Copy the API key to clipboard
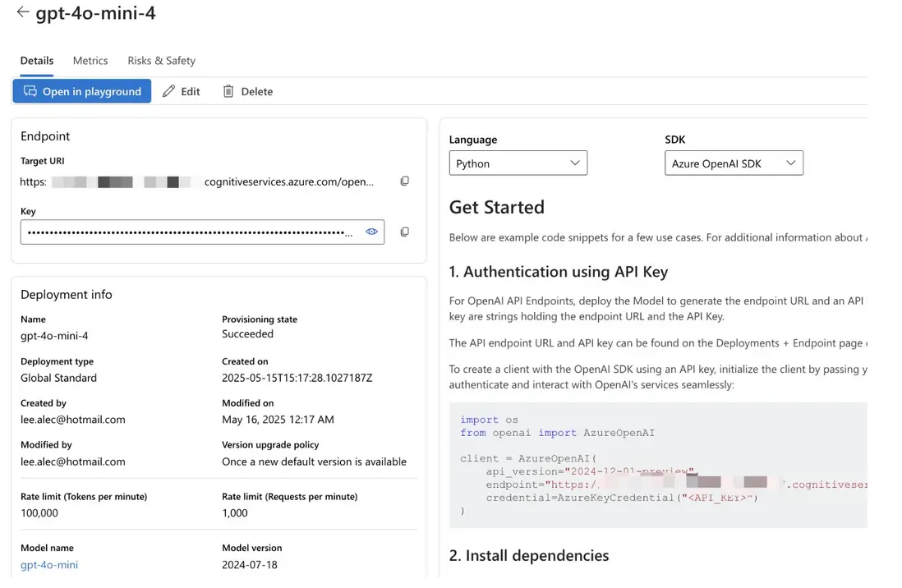The width and height of the screenshot is (902, 588). tap(404, 232)
